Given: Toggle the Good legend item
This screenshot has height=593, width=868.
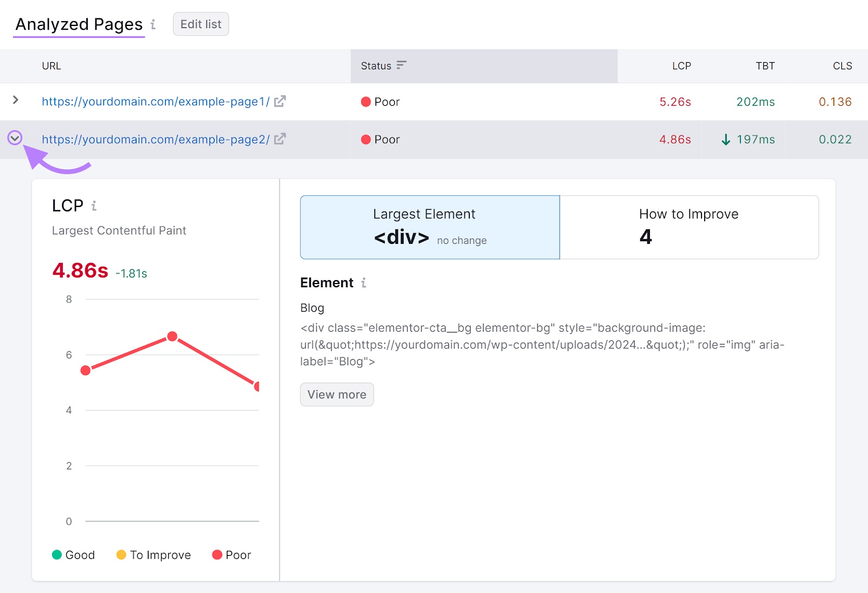Looking at the screenshot, I should click(x=73, y=555).
